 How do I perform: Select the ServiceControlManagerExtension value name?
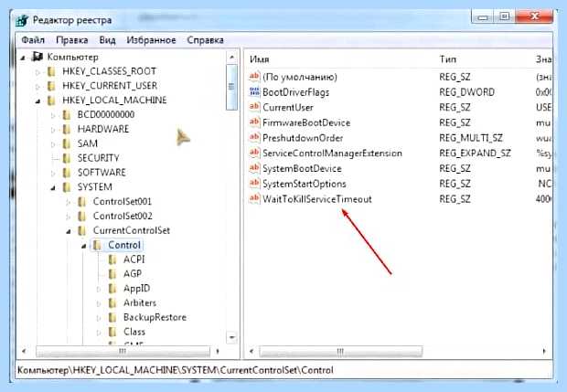[x=332, y=154]
